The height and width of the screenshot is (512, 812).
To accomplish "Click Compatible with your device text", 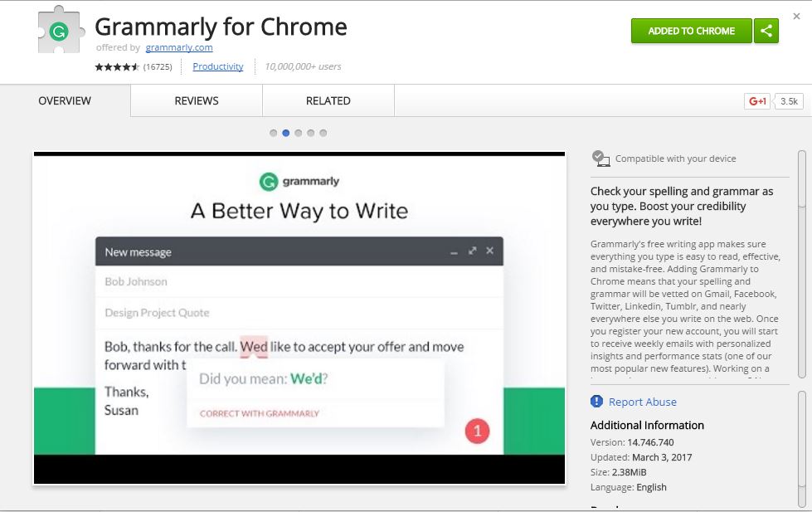I will [x=675, y=158].
